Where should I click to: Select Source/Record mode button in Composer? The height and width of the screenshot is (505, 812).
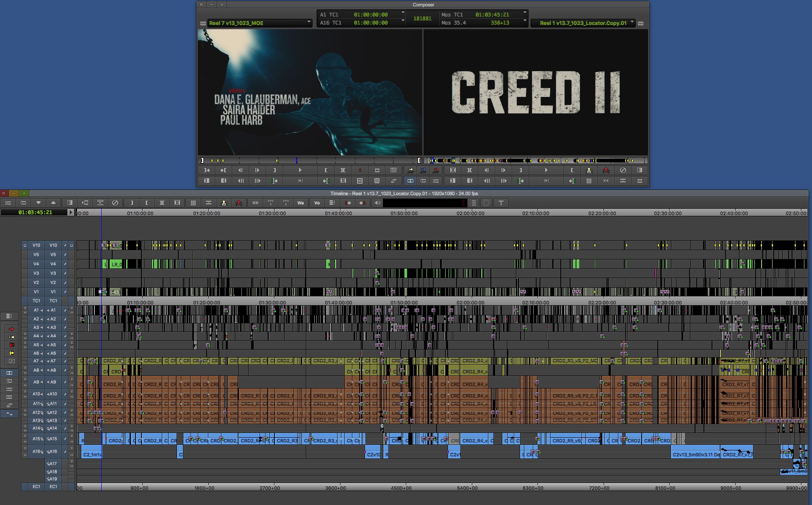pos(410,181)
